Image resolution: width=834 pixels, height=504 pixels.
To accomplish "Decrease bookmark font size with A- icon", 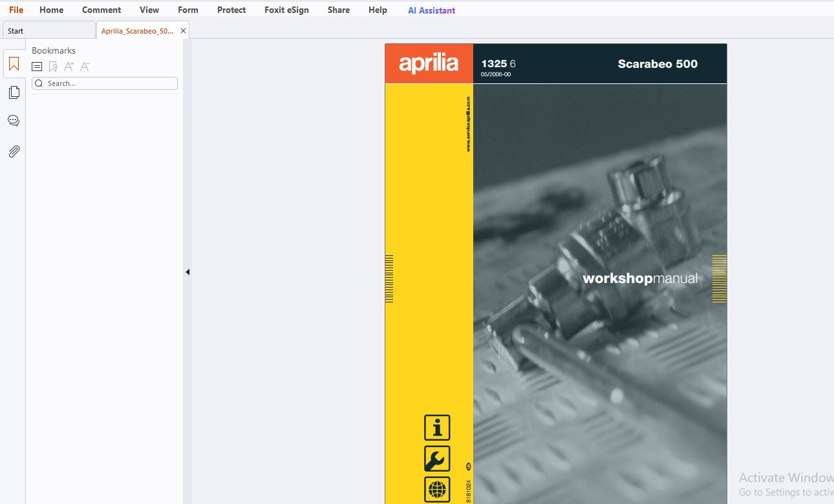I will [85, 67].
